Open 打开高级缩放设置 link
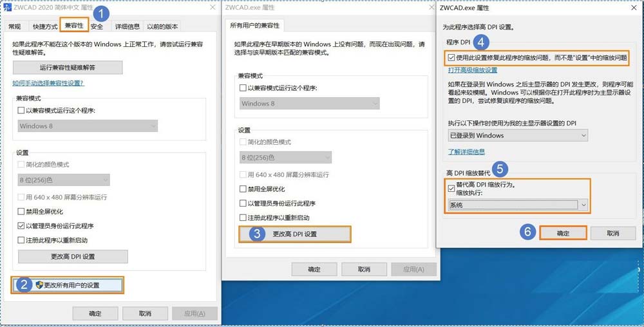This screenshot has height=327, width=644. (x=472, y=70)
